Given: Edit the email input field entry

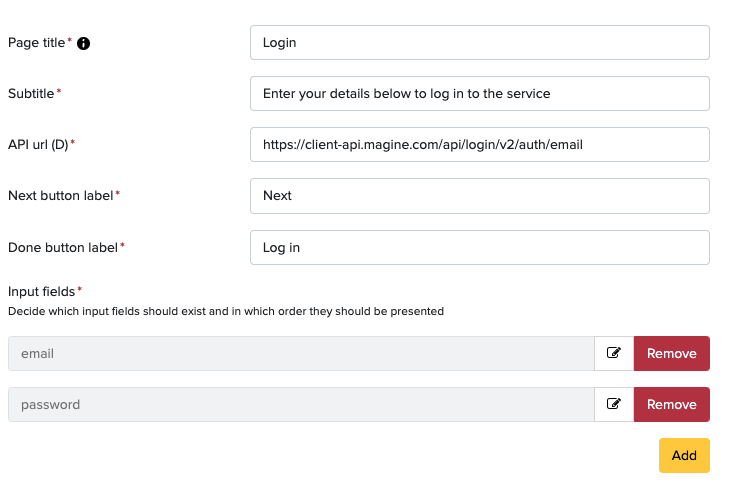Looking at the screenshot, I should point(614,353).
